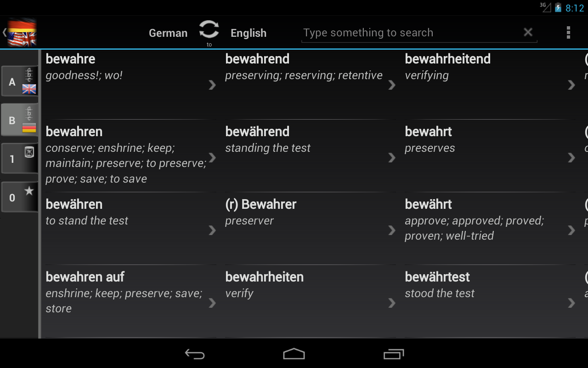Clear the search box with X

click(x=528, y=32)
